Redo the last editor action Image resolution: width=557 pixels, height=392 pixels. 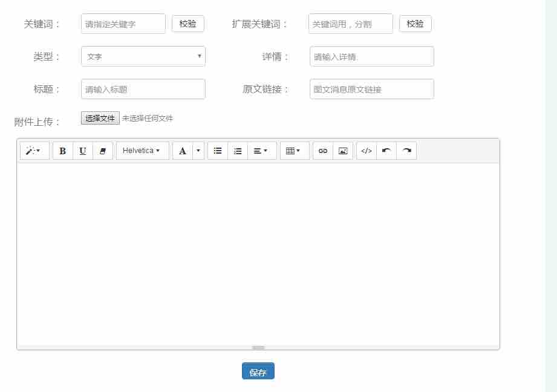pos(406,151)
